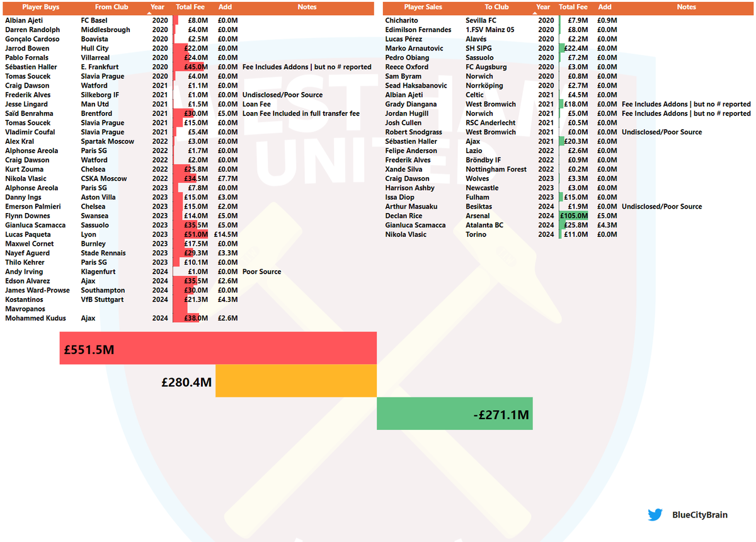Viewport: 756px width, 542px height.
Task: Click the "Year" header on the sales table
Action: coord(543,7)
